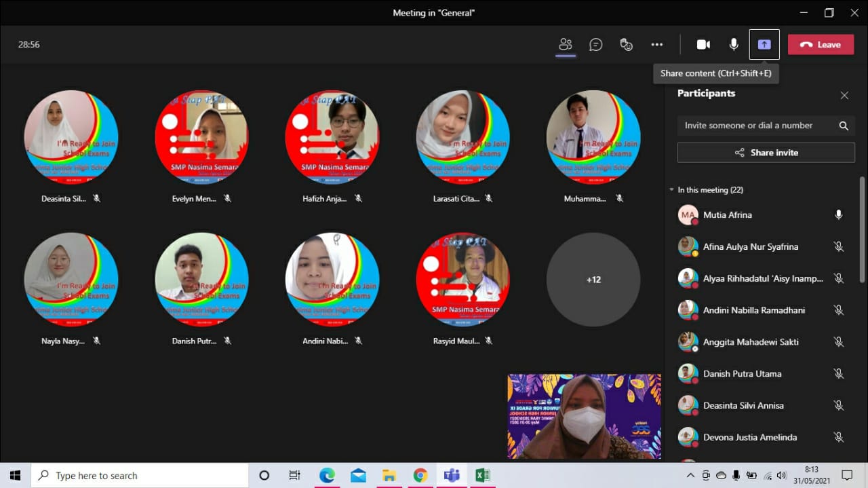Open the conversation chat icon
868x488 pixels.
pos(596,45)
